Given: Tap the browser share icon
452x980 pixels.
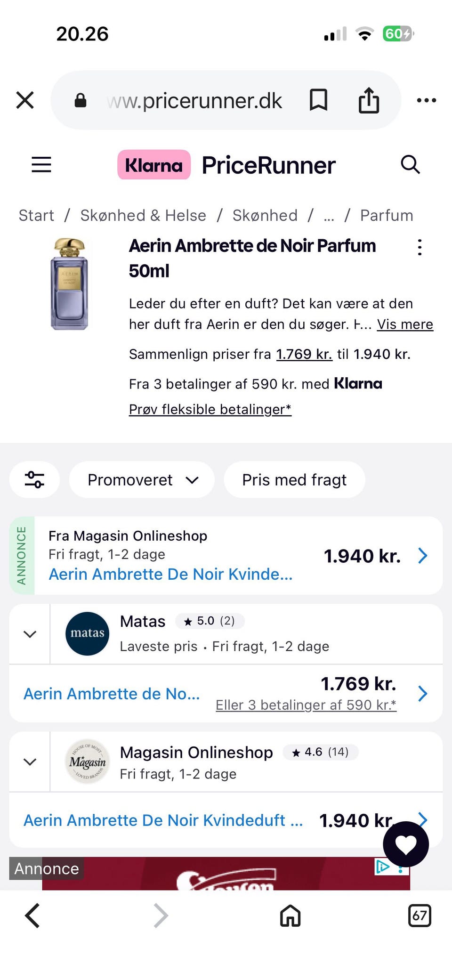Looking at the screenshot, I should click(369, 100).
